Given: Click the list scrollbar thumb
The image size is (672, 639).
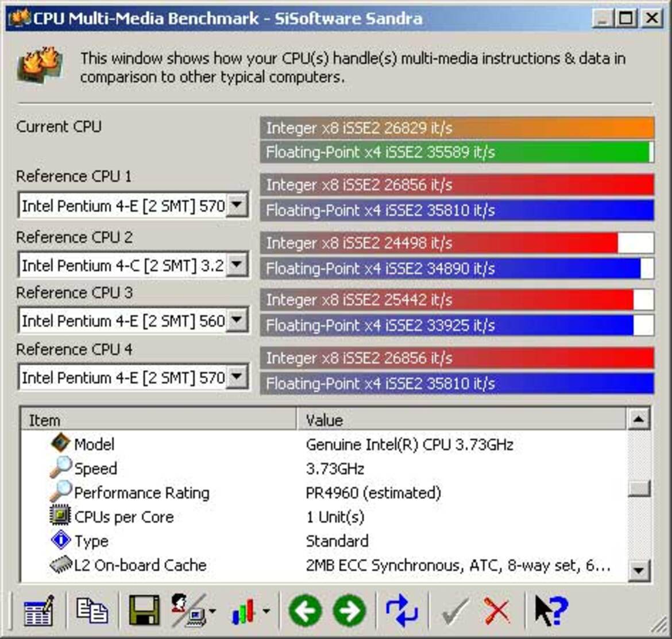Looking at the screenshot, I should point(639,488).
